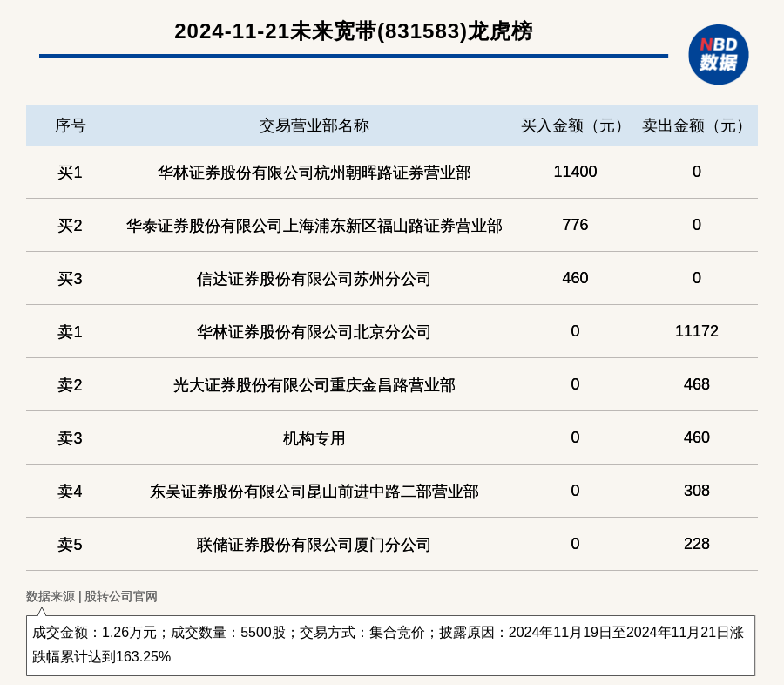Click the buy amount 776

[x=575, y=225]
